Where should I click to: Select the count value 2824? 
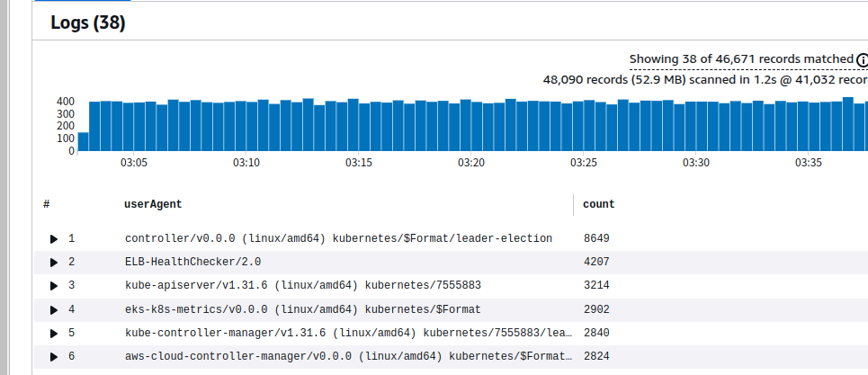596,356
